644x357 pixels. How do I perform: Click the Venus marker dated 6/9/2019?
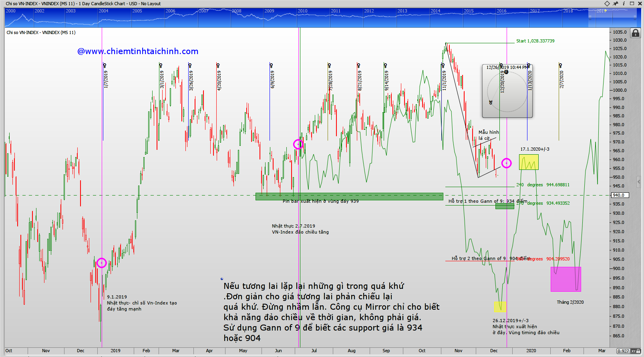click(271, 65)
